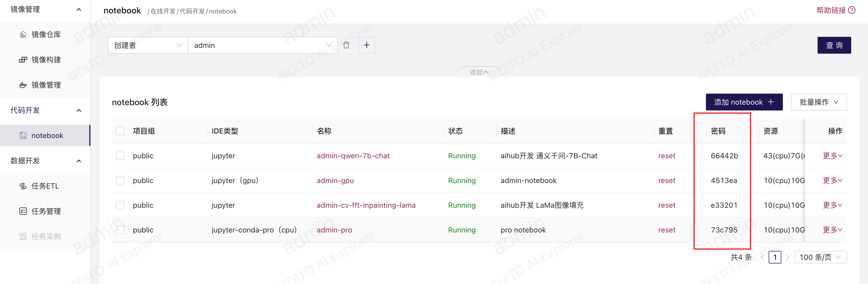Add a new filter with plus button
Image resolution: width=868 pixels, height=284 pixels.
(366, 45)
